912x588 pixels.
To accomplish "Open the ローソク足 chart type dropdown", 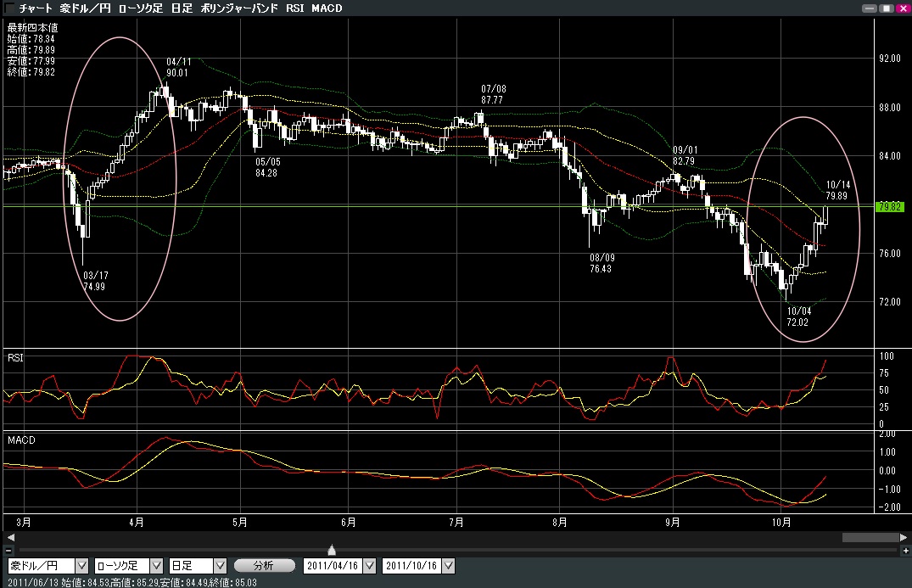I will (156, 566).
